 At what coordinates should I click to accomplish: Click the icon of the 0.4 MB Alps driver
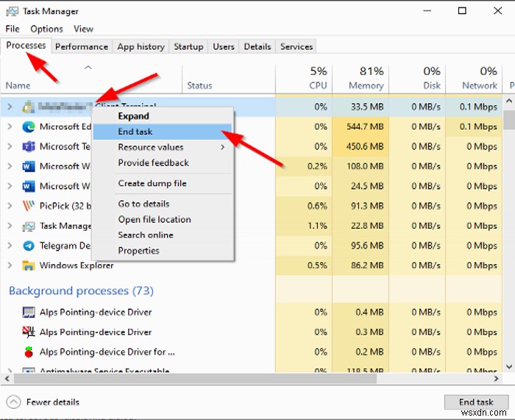coord(29,313)
